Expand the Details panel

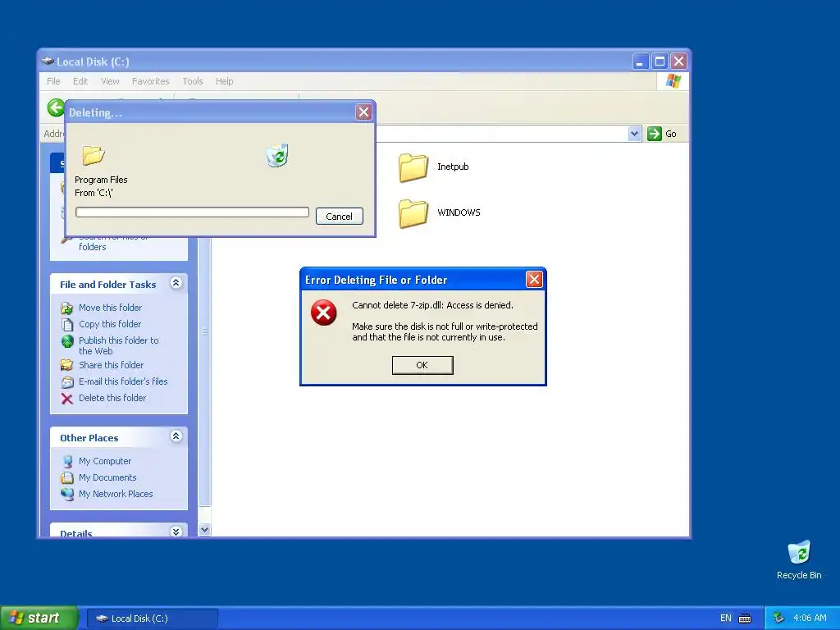pos(176,532)
